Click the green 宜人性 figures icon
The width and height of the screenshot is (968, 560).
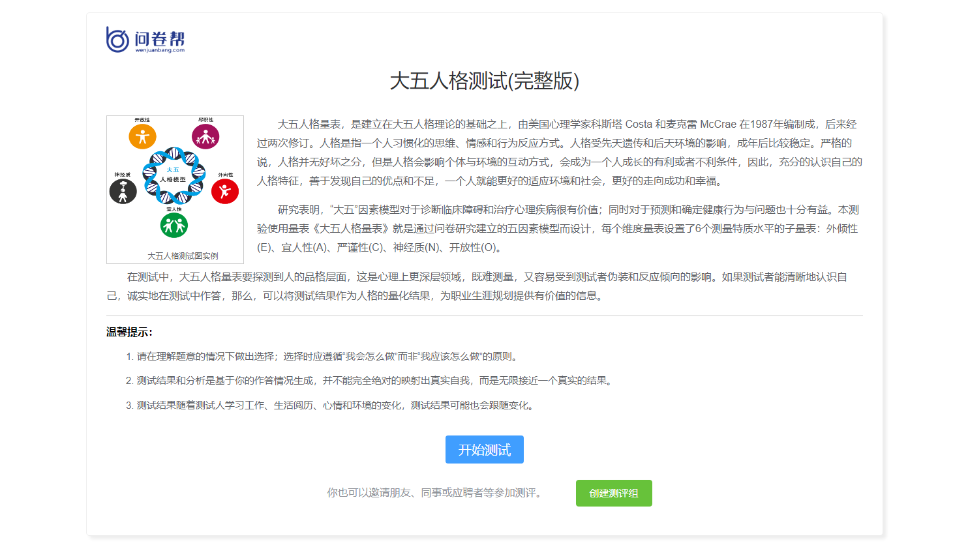174,226
